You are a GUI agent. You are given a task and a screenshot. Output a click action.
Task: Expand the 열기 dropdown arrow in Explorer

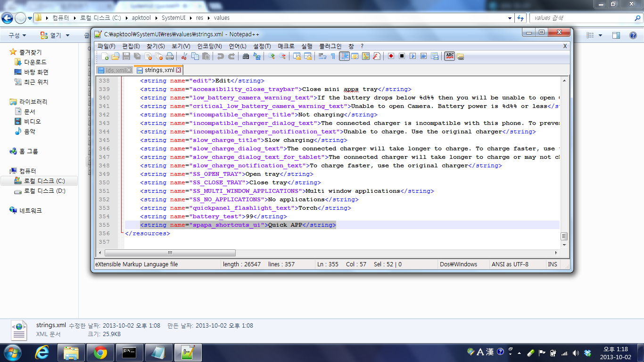pyautogui.click(x=67, y=35)
